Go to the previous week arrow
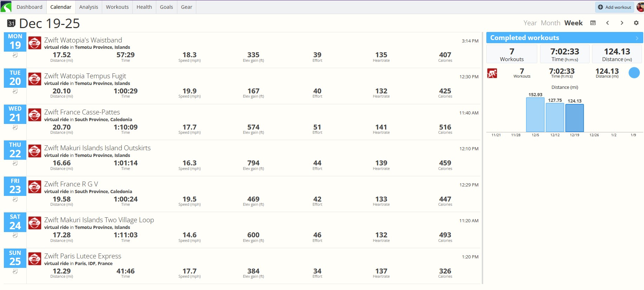 (x=607, y=23)
